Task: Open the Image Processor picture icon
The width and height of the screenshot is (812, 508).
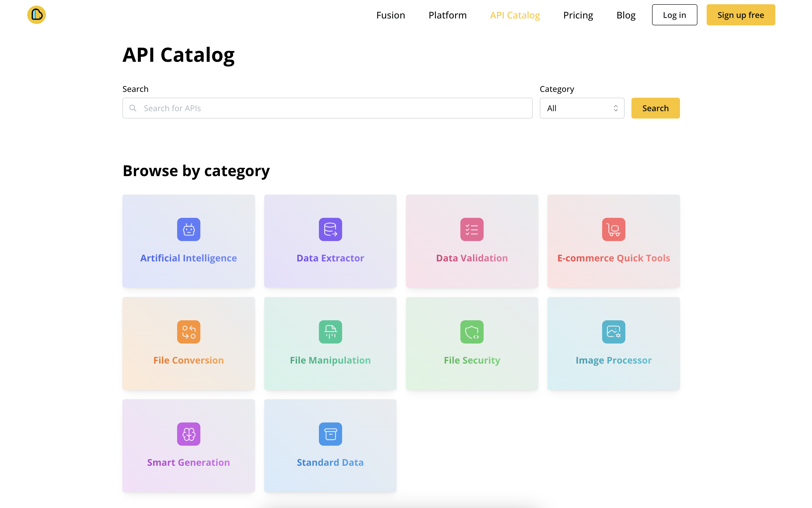Action: (x=613, y=332)
